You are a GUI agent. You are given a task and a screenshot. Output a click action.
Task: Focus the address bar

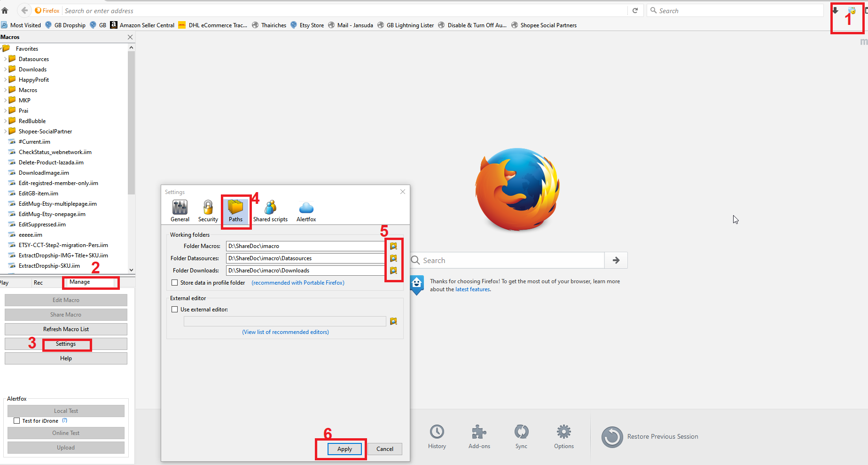(x=344, y=10)
